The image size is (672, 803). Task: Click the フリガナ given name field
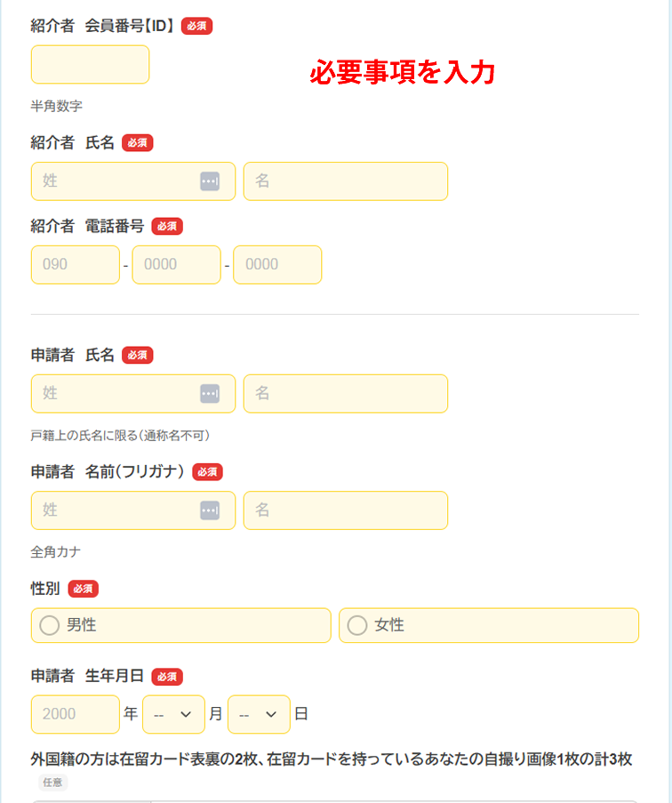click(x=345, y=510)
